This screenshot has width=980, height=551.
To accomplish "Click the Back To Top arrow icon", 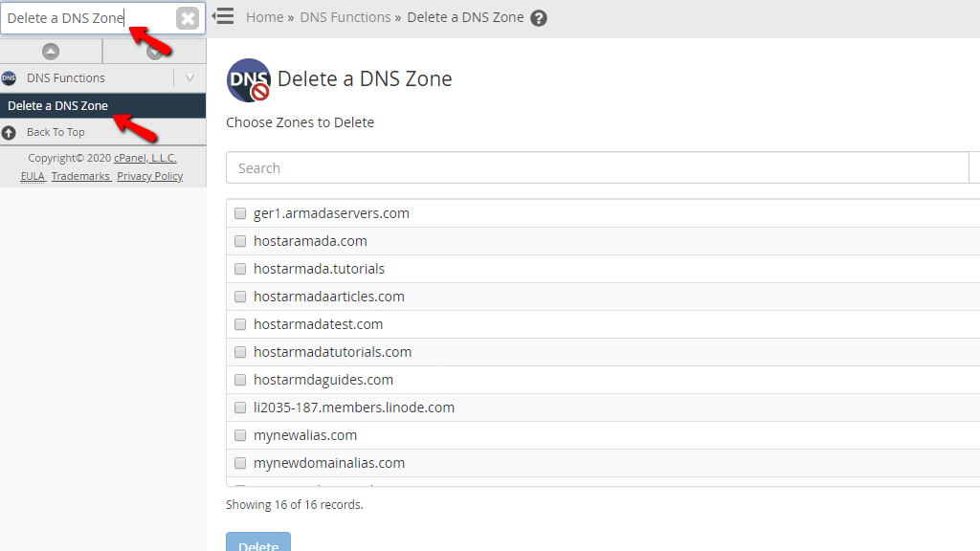I will coord(9,132).
